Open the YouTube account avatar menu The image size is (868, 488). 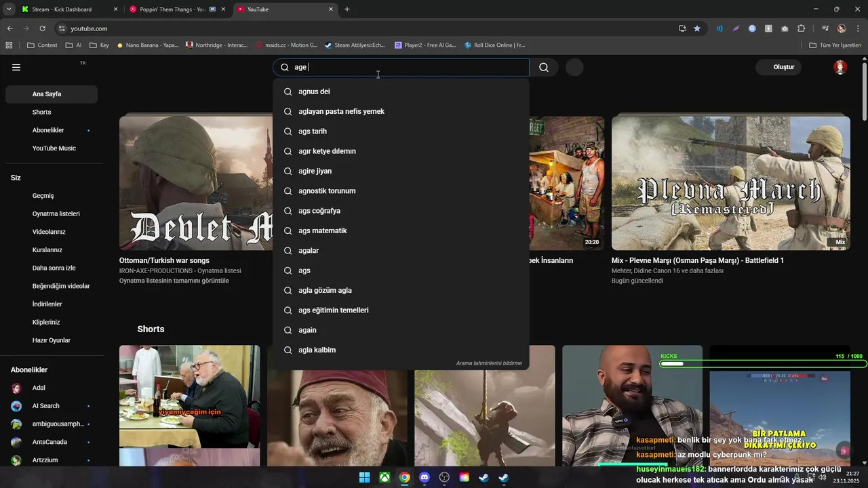(840, 67)
